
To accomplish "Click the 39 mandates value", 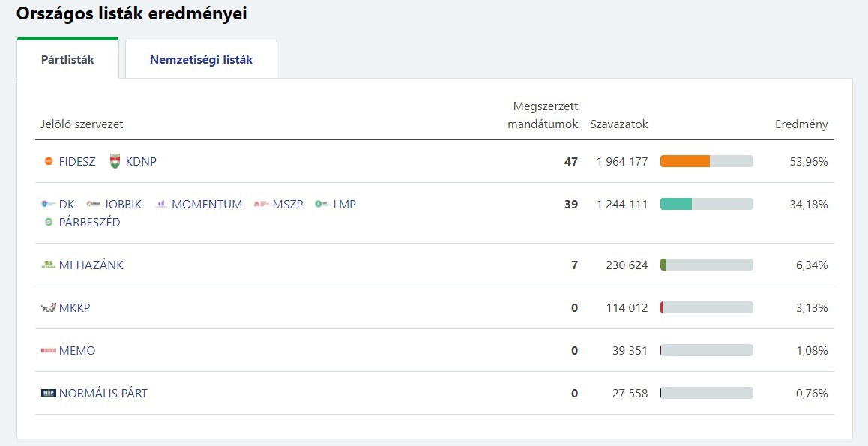I will click(x=571, y=204).
